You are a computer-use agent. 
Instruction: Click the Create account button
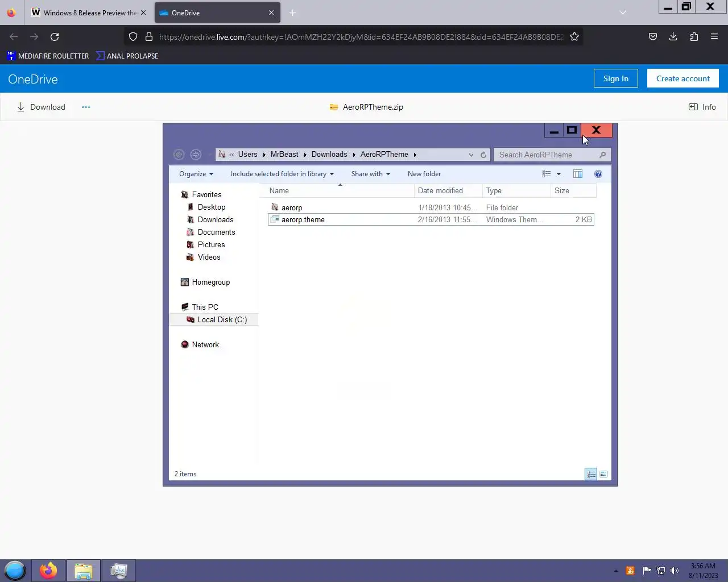pyautogui.click(x=683, y=78)
